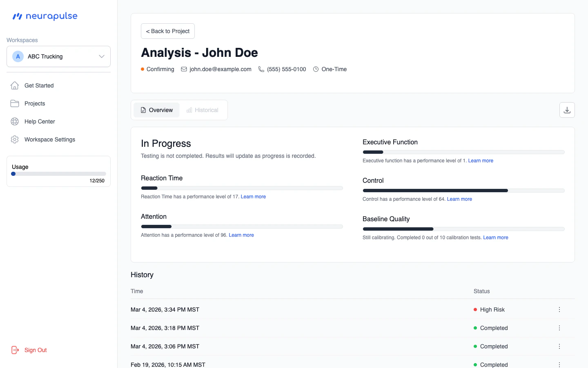Expand the ABC Trucking workspace dropdown

coord(101,56)
